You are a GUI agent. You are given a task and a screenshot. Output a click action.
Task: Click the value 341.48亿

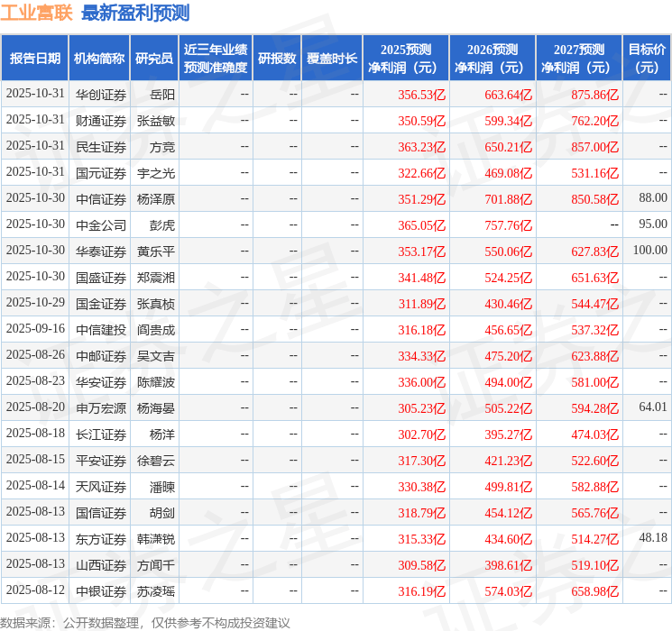pos(422,278)
